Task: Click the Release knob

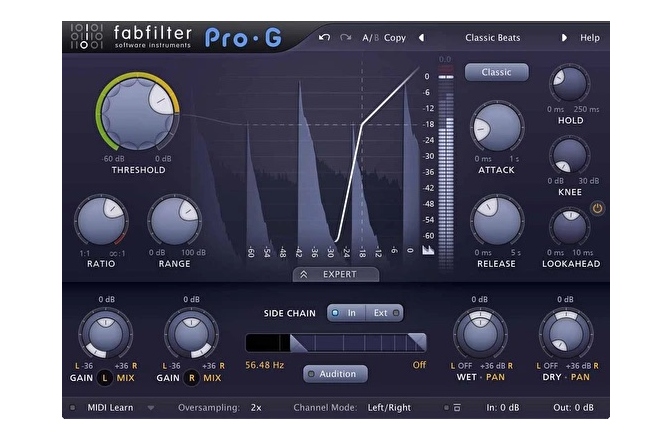Action: tap(496, 221)
